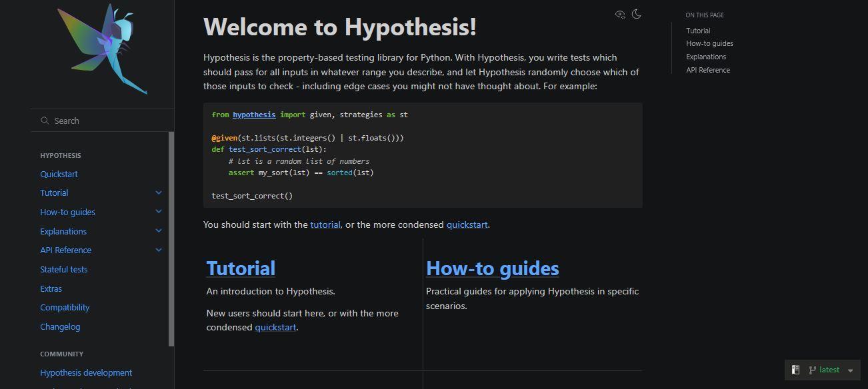Viewport: 868px width, 389px height.
Task: Jump to How-to guides in On This Page
Action: (x=709, y=43)
